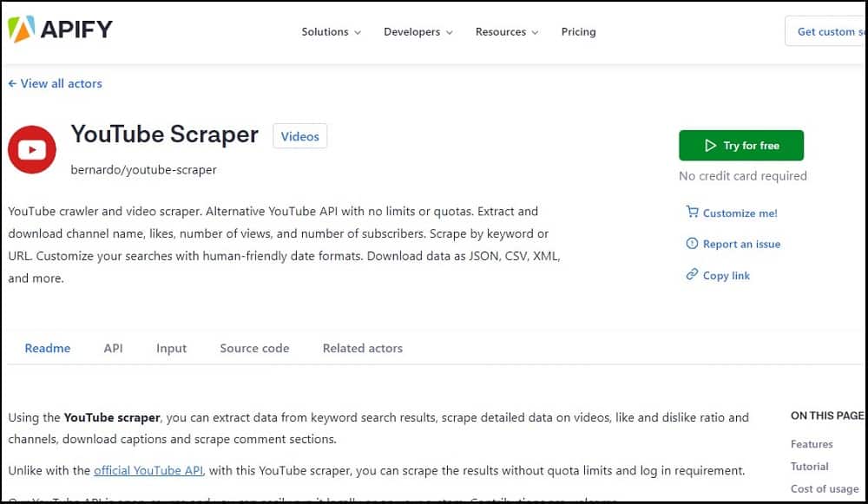Viewport: 868px width, 504px height.
Task: Click the Customize me! link
Action: click(740, 213)
